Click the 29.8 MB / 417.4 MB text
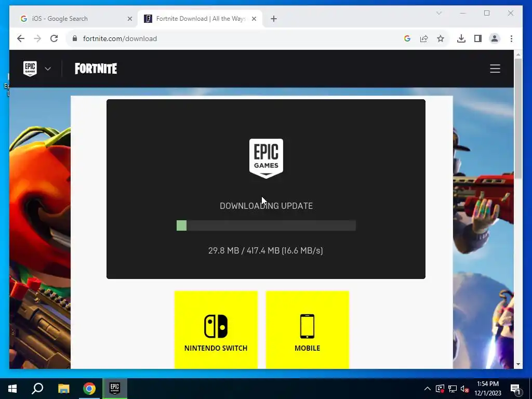 click(265, 250)
